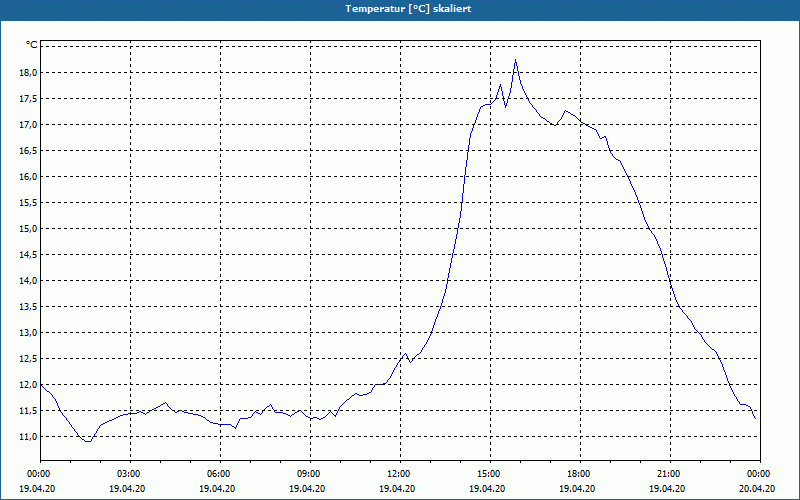Click the '03:00' time label
Viewport: 800px width, 500px height.
click(x=131, y=474)
